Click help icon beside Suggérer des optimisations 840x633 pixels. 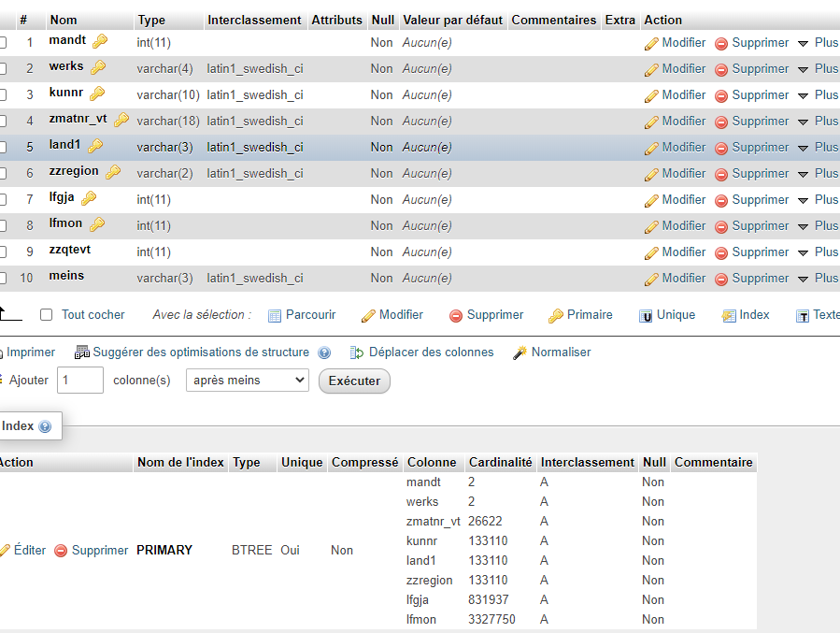click(324, 352)
